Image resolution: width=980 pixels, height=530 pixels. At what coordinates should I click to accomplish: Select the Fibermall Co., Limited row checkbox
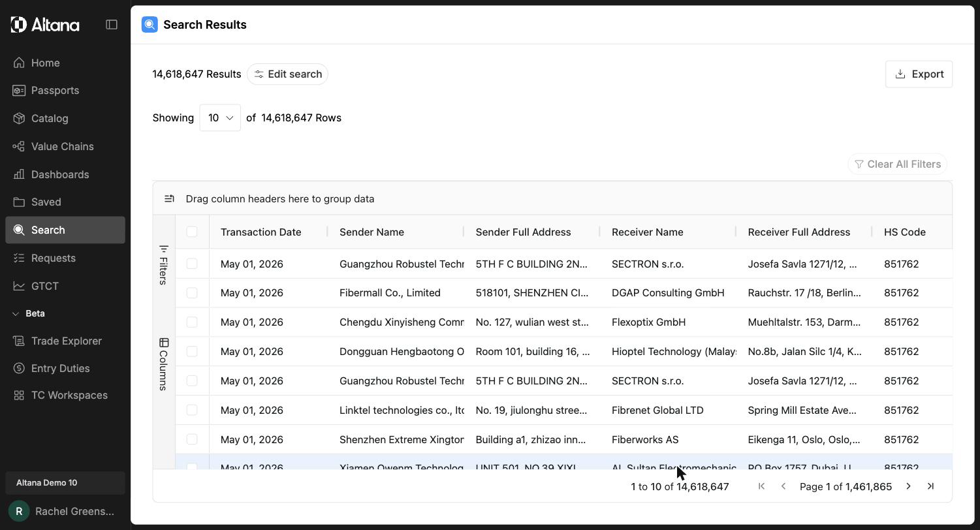pos(192,293)
